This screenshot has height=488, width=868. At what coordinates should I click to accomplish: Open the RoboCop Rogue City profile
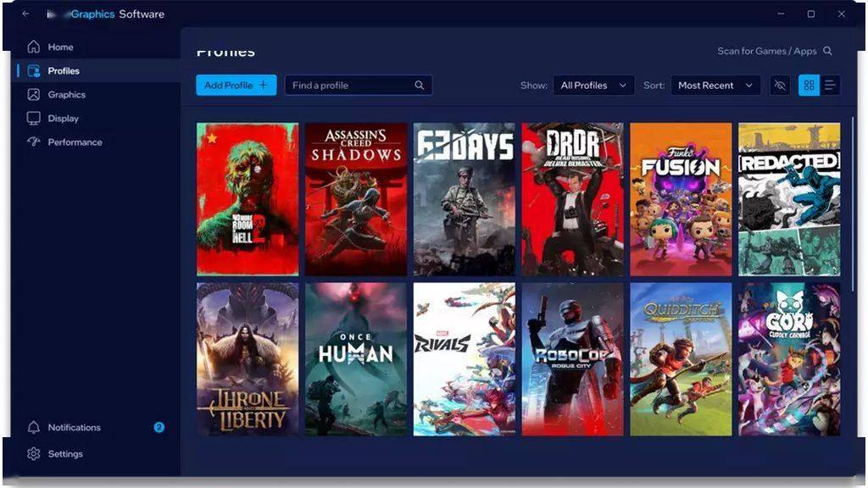pyautogui.click(x=572, y=359)
